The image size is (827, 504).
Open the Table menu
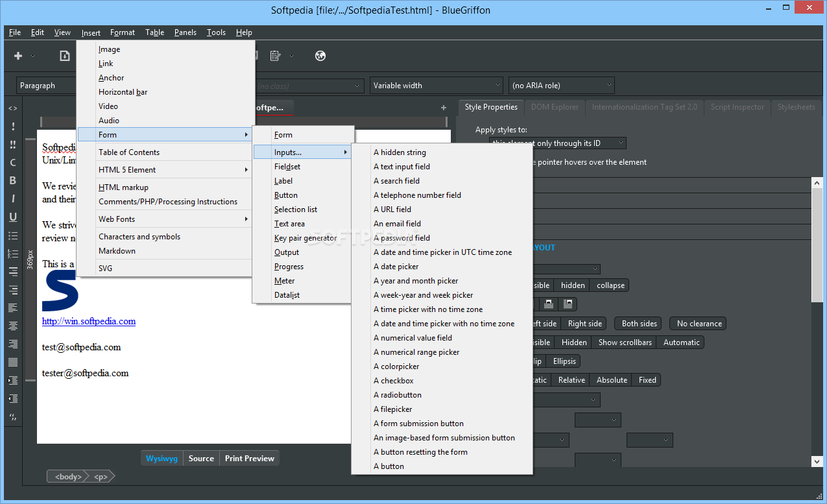coord(154,32)
